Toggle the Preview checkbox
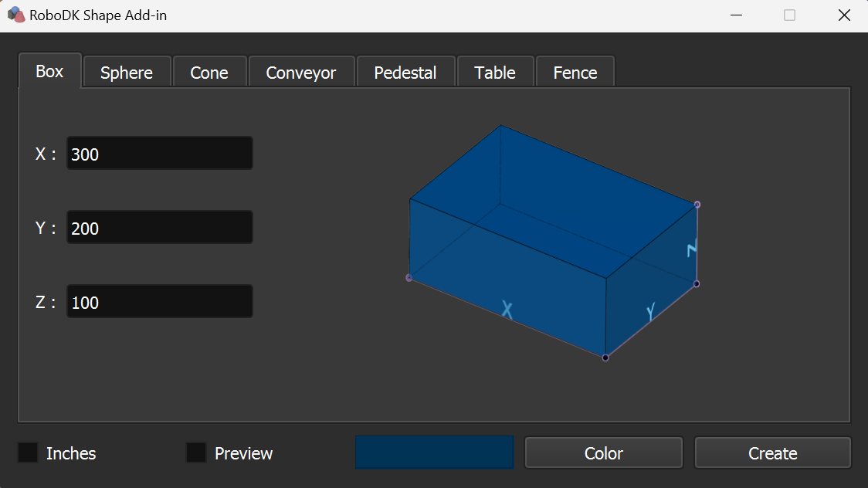This screenshot has height=488, width=868. coord(196,453)
